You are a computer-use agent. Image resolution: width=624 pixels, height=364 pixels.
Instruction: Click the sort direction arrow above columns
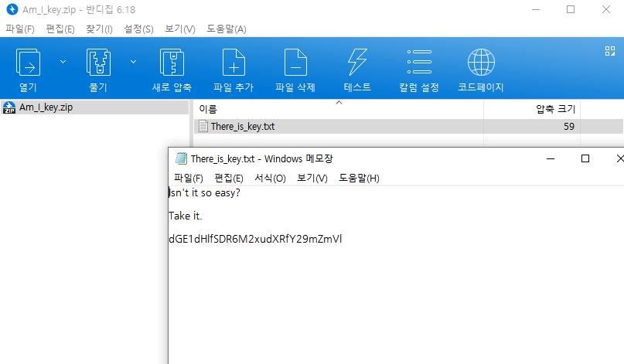pos(339,103)
